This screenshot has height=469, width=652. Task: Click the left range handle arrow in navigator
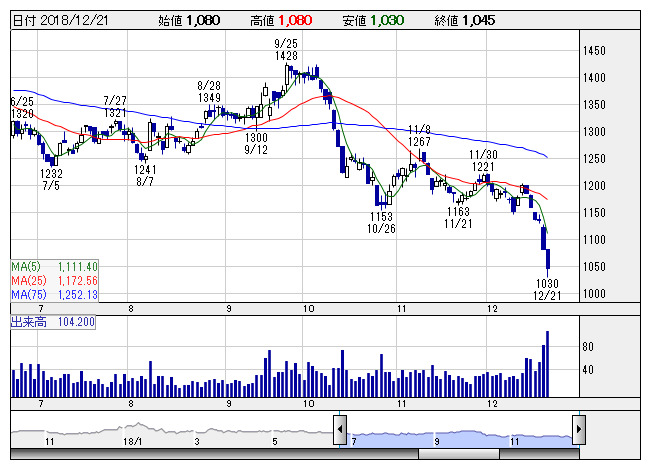[339, 428]
